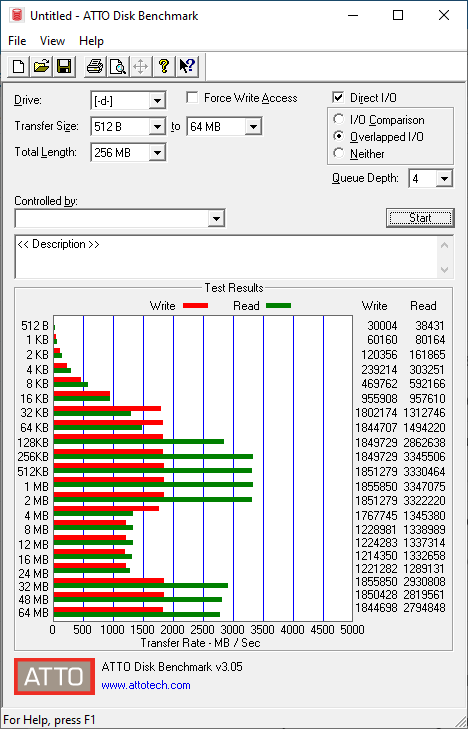Choose the Neither radio option
The height and width of the screenshot is (729, 468).
click(339, 153)
